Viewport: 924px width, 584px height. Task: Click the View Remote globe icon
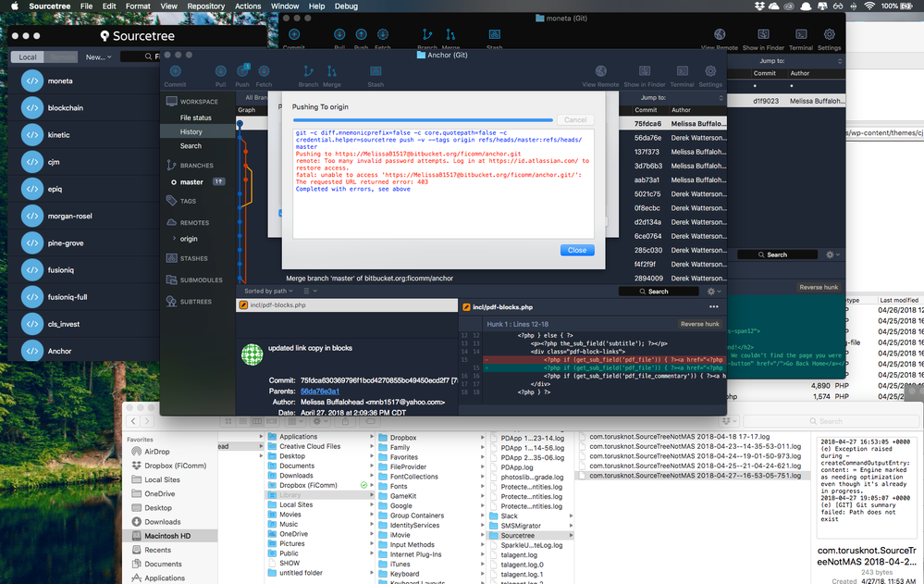click(599, 72)
